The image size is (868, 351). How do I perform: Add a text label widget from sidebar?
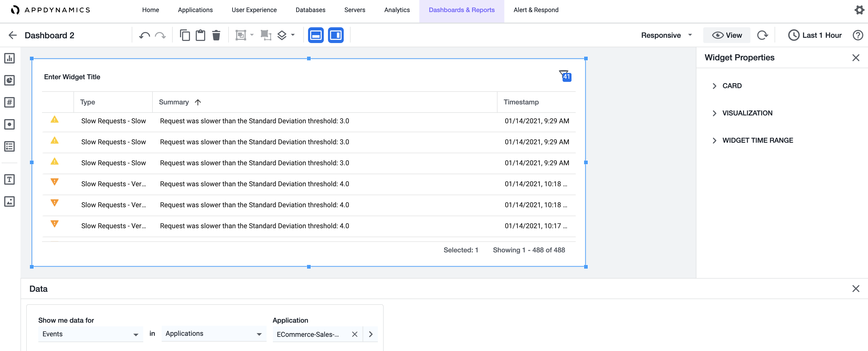point(9,179)
